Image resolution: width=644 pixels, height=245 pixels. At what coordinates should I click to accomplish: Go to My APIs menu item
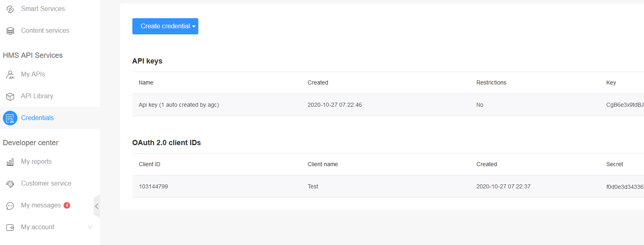(x=33, y=74)
